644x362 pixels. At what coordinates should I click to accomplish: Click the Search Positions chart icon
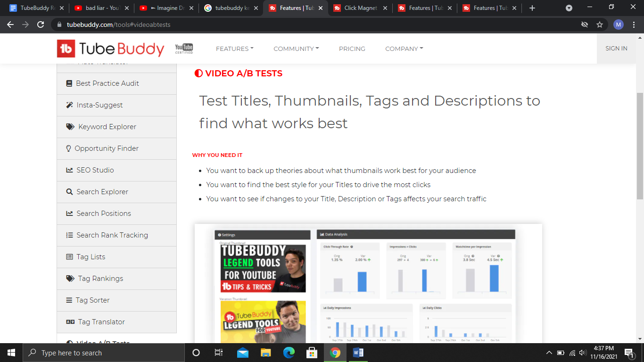pyautogui.click(x=69, y=214)
